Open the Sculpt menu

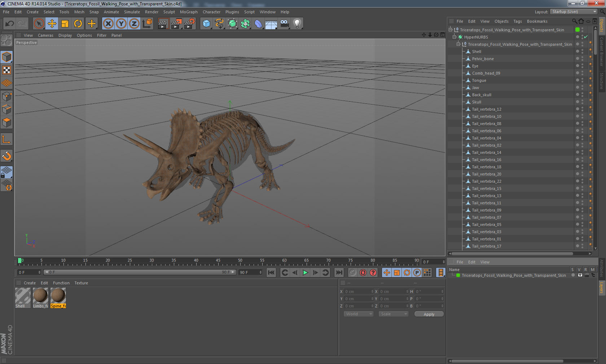pyautogui.click(x=169, y=12)
